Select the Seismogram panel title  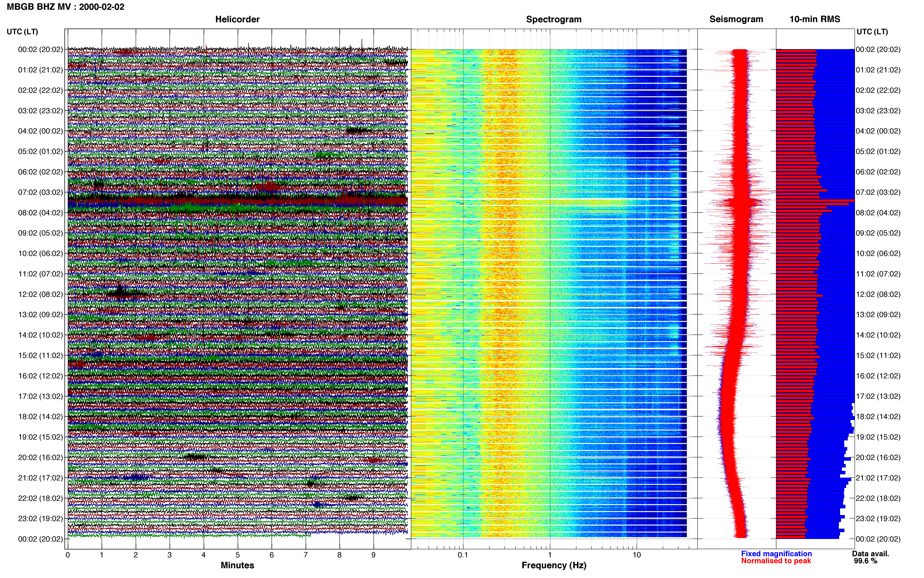pyautogui.click(x=736, y=19)
